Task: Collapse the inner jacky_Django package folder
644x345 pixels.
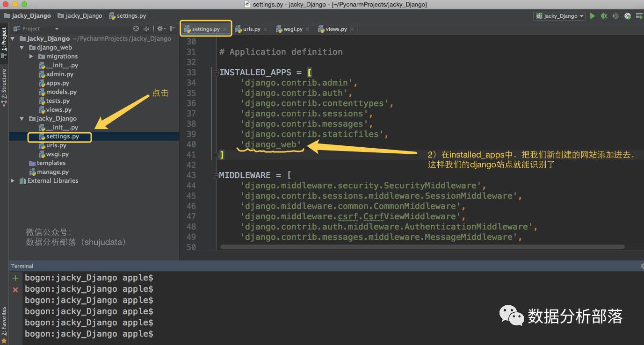Action: (x=22, y=119)
